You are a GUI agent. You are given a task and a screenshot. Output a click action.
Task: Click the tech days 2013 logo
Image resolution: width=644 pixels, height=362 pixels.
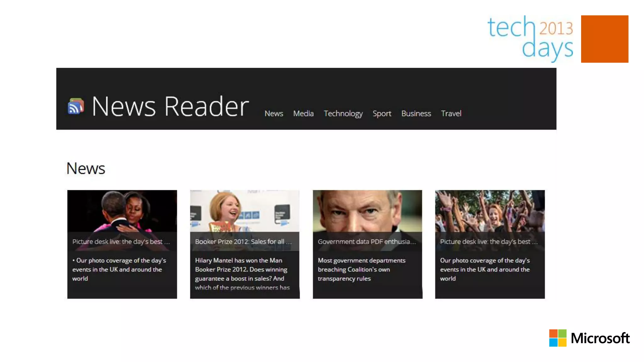point(530,38)
